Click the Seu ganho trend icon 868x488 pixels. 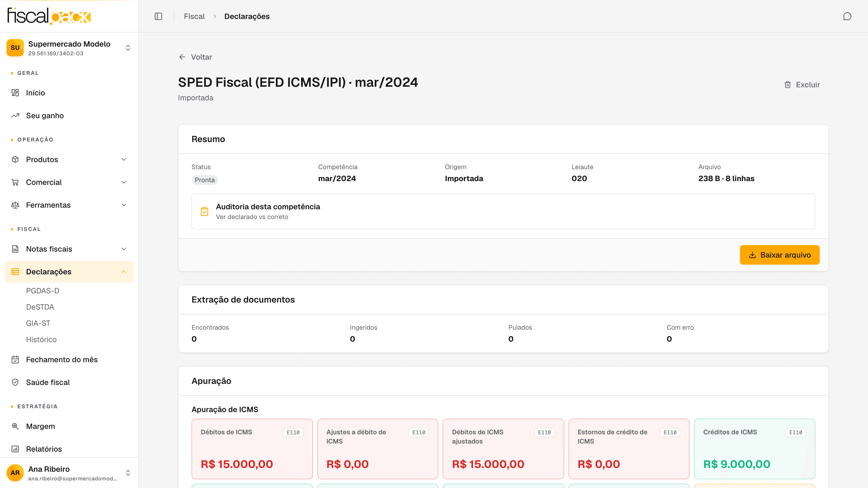tap(15, 115)
